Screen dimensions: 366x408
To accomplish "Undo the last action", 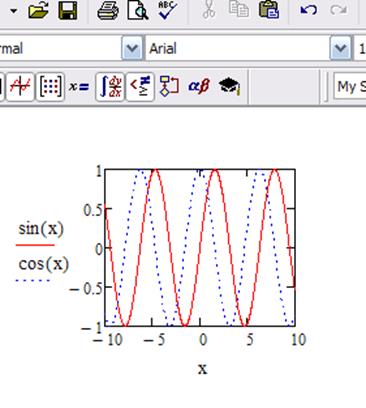I will (x=308, y=10).
